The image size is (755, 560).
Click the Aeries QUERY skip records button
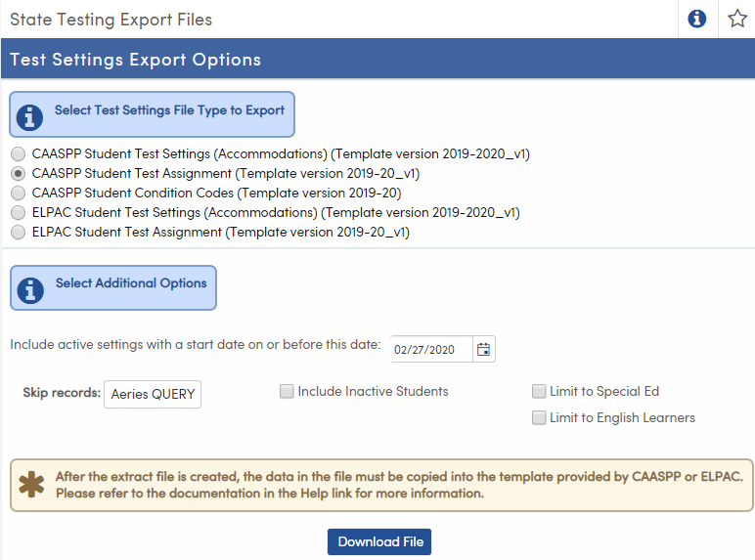click(153, 394)
